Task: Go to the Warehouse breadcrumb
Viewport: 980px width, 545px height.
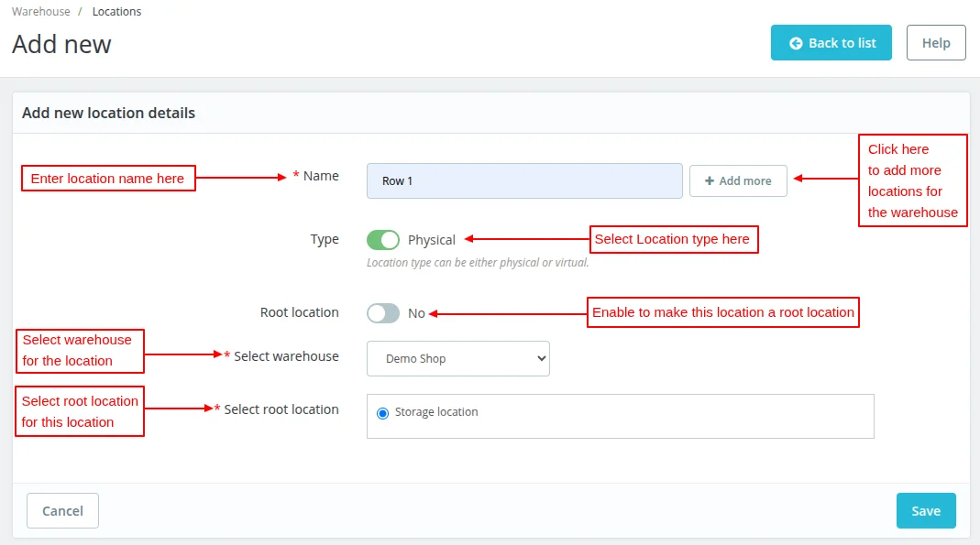Action: click(40, 12)
